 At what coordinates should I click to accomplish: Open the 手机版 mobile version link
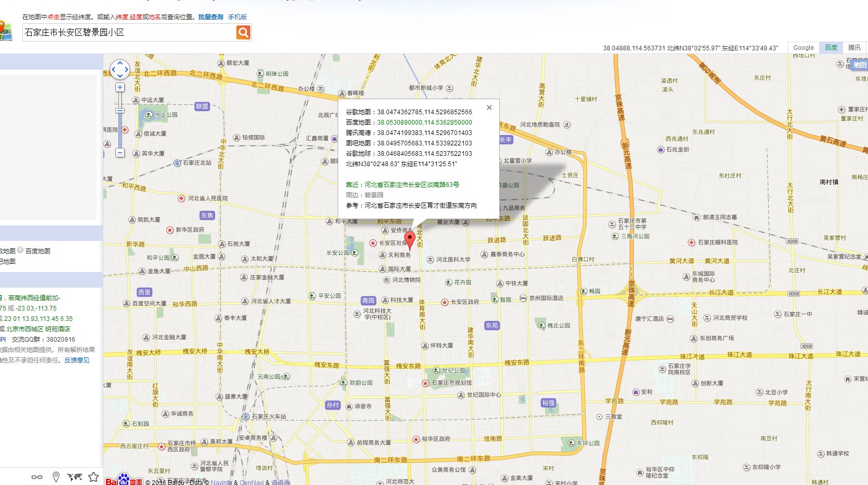237,17
